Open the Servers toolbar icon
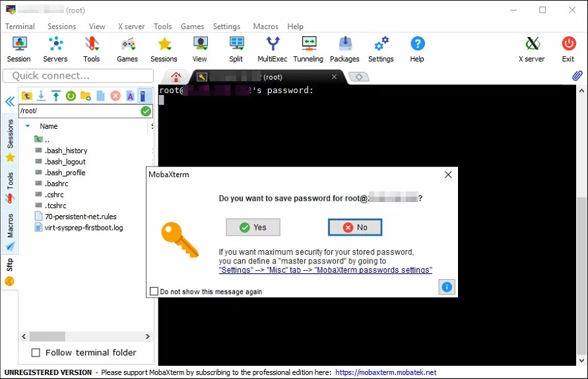Image resolution: width=588 pixels, height=379 pixels. click(55, 49)
